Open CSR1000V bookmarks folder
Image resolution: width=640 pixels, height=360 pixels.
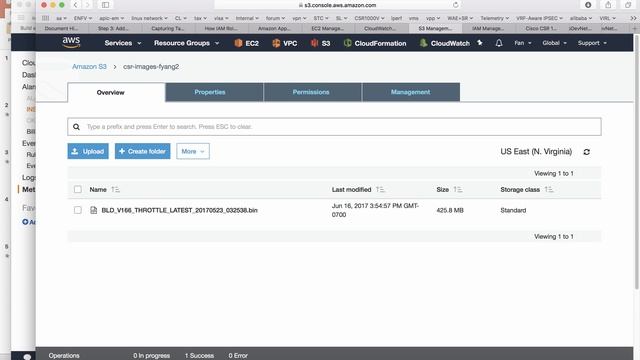[369, 18]
